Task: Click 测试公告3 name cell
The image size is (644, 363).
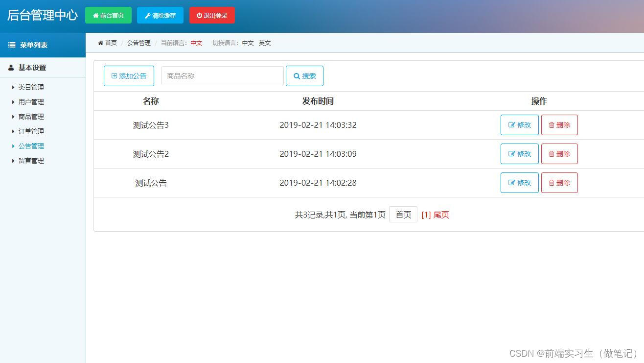Action: pyautogui.click(x=151, y=125)
